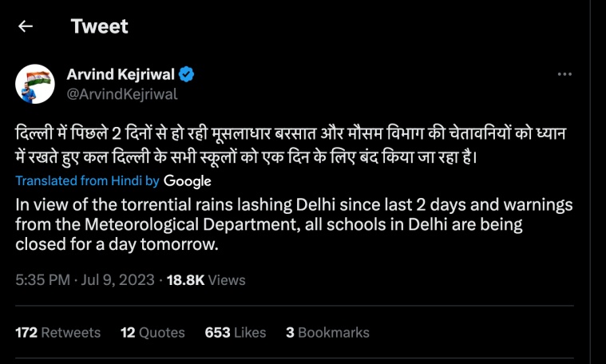Click the Google logo
The height and width of the screenshot is (364, 606).
point(188,180)
